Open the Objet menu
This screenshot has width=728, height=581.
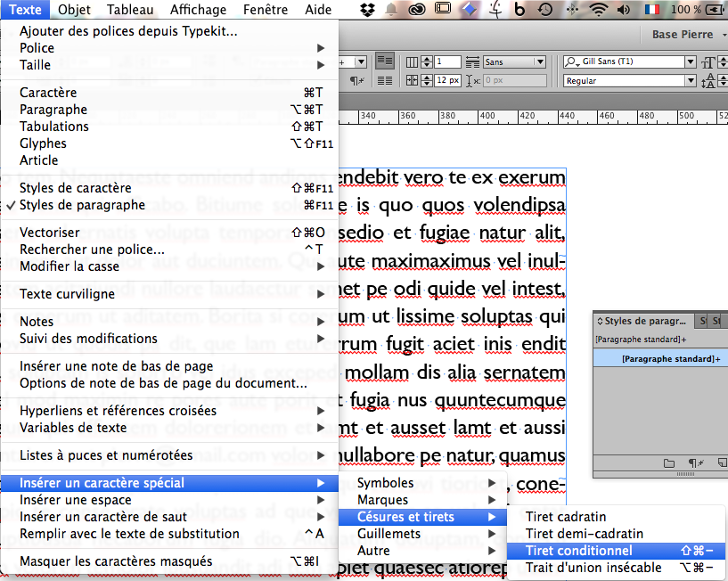(74, 9)
